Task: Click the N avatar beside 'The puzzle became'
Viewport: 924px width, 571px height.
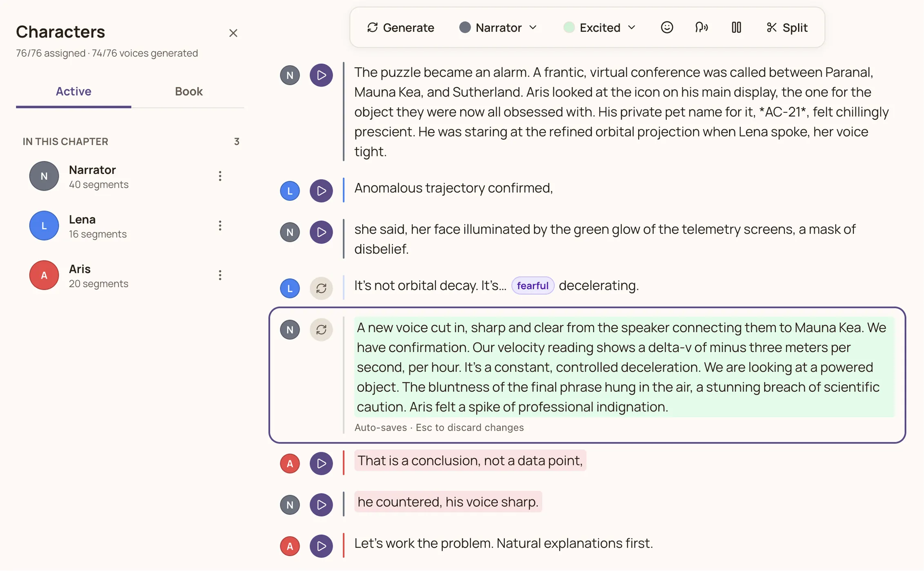Action: point(290,75)
